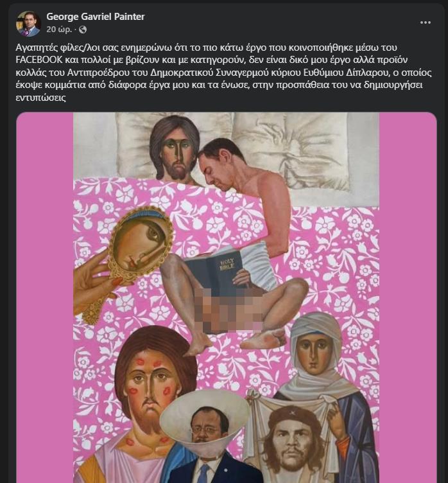
Task: Click the pink right margin of the image
Action: tap(404, 289)
